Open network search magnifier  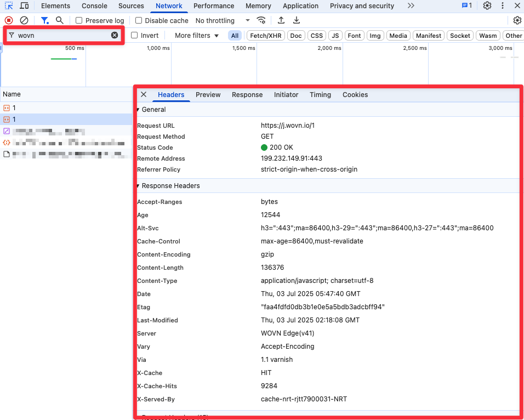(x=60, y=20)
